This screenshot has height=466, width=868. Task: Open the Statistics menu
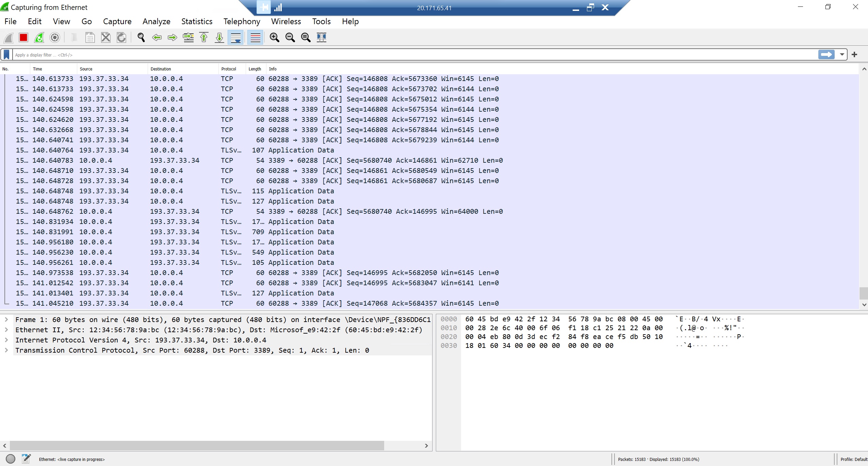coord(197,21)
